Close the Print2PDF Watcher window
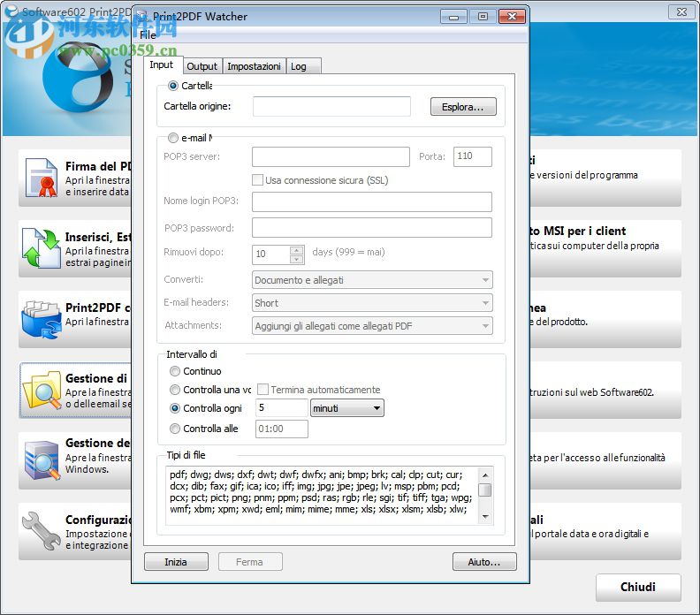The width and height of the screenshot is (700, 615). 512,17
